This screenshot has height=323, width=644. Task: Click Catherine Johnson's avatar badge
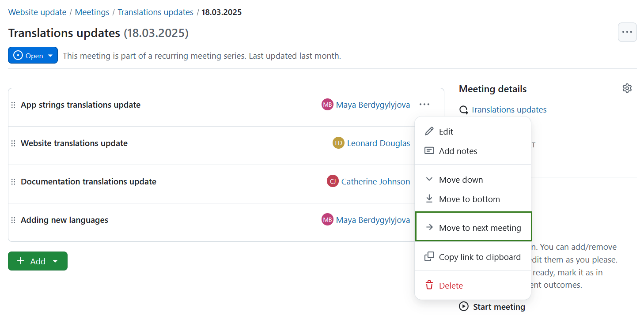(x=333, y=181)
